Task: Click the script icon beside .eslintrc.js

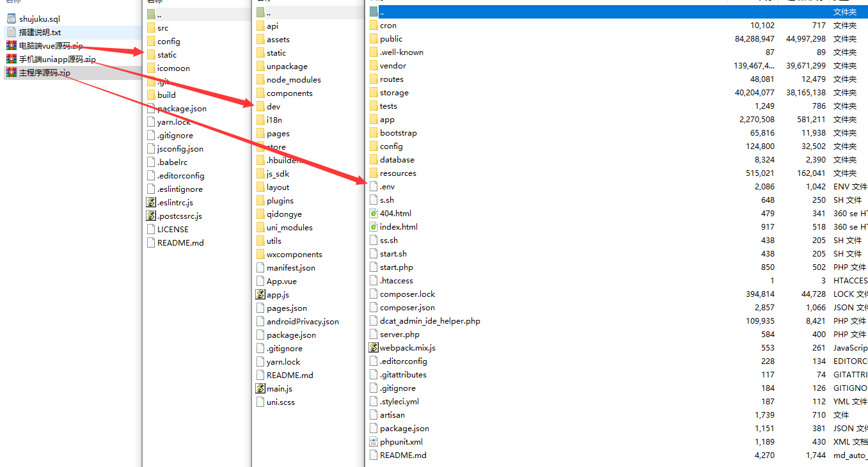Action: [151, 202]
